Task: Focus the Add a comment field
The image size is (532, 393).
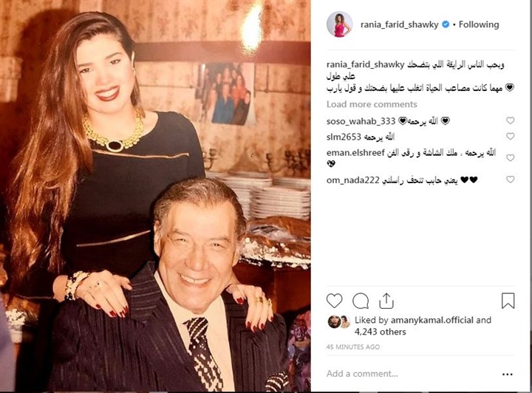Action: click(x=412, y=374)
